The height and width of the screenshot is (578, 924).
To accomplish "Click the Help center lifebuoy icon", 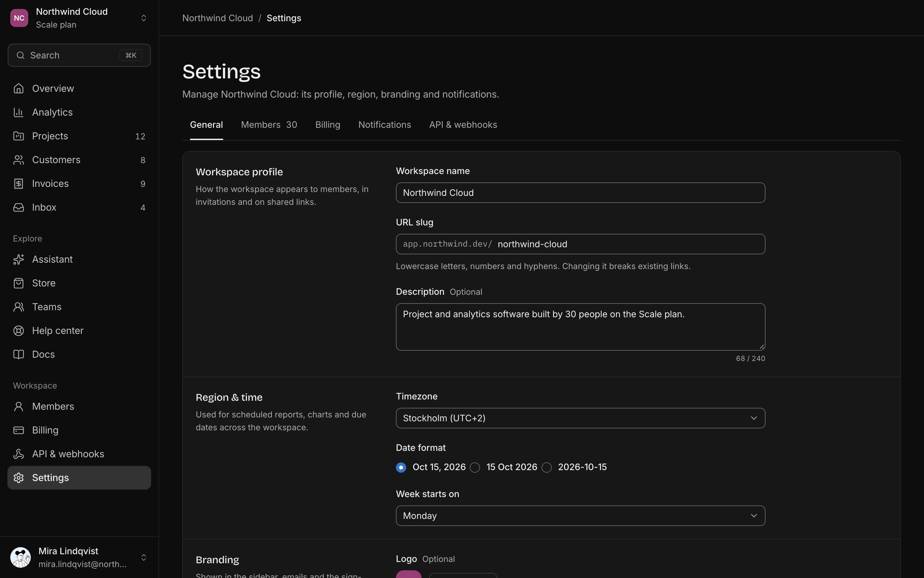I will tap(19, 331).
